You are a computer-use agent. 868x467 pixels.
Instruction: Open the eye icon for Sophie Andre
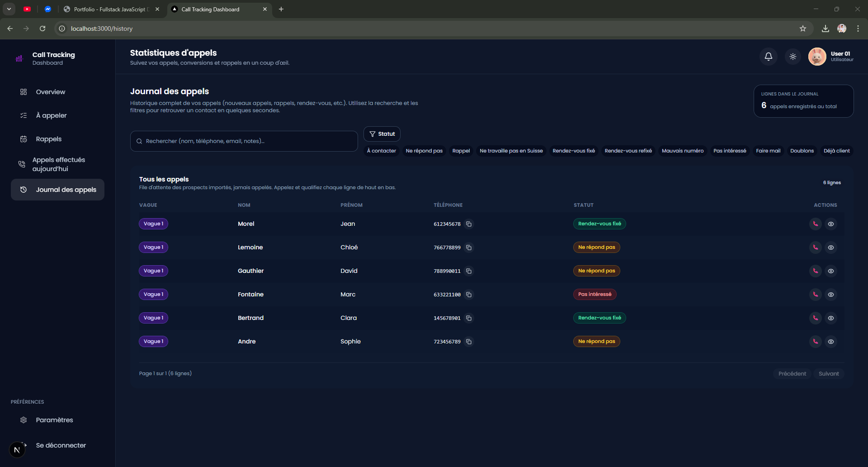830,342
